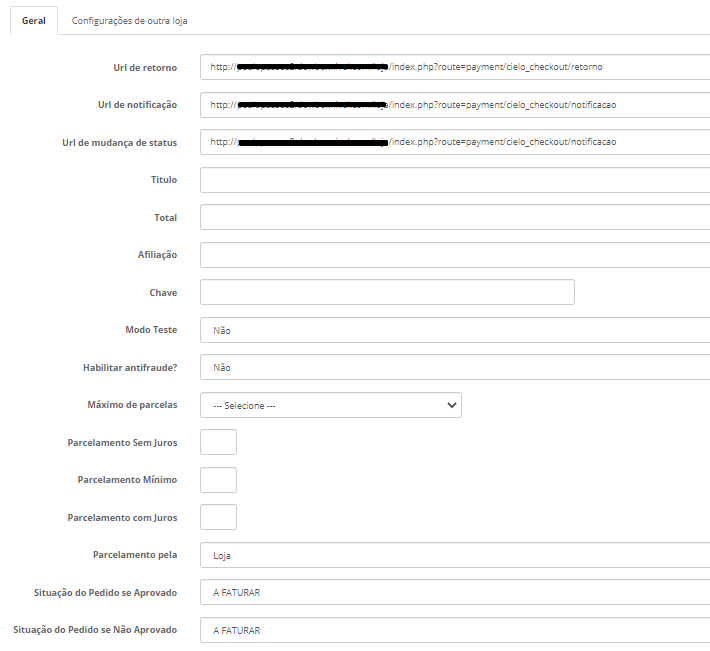Click the Parcelamento com Juros label

click(x=122, y=517)
